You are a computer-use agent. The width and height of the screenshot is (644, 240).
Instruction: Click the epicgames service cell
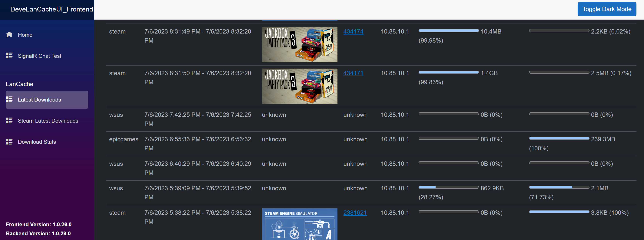pos(124,139)
